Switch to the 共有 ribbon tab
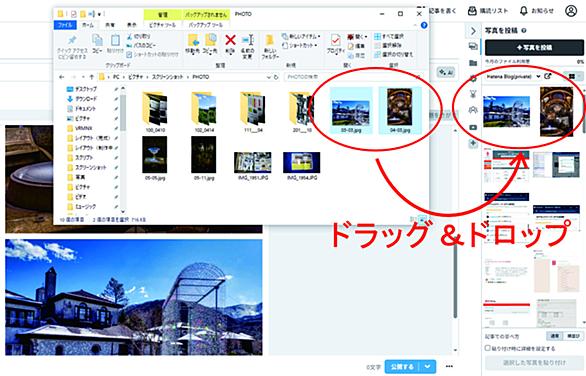The image size is (586, 376). pos(110,25)
